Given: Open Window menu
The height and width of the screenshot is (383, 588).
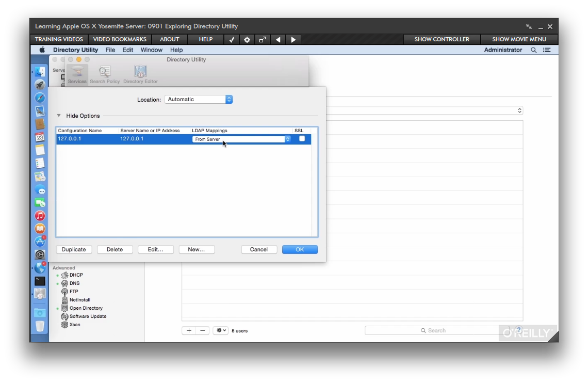Looking at the screenshot, I should (152, 50).
